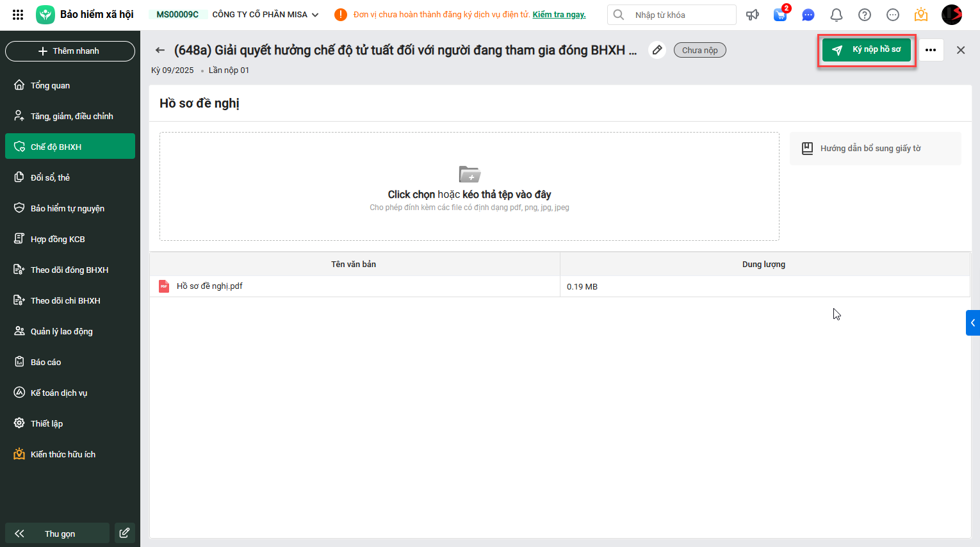This screenshot has height=547, width=980.
Task: Open Kiến thức hữu ích sidebar item
Action: (x=70, y=454)
